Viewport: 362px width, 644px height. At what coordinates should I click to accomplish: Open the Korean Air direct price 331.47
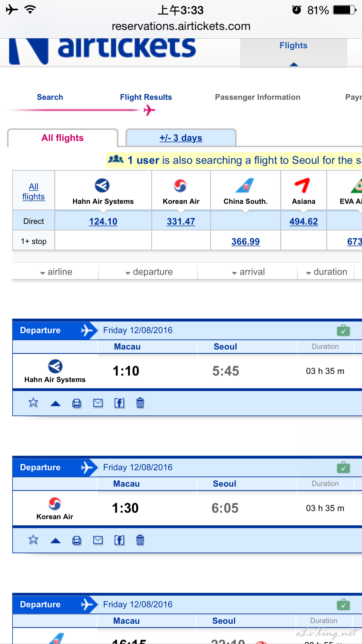181,221
